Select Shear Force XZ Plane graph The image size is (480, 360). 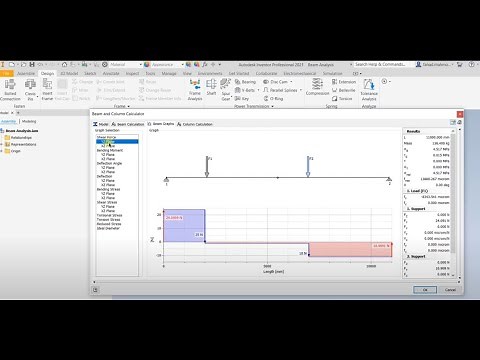coord(108,146)
